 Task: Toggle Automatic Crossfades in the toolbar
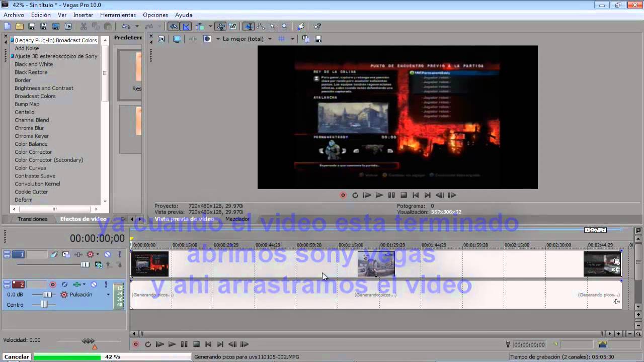(186, 27)
